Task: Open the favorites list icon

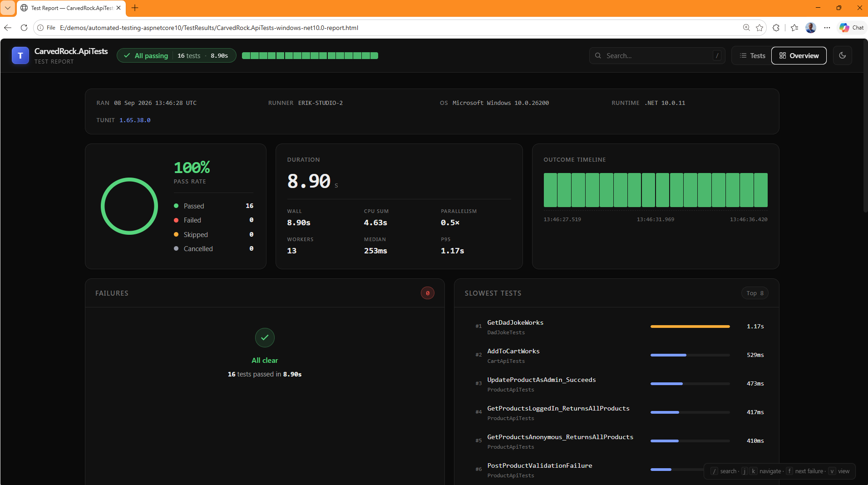Action: (794, 28)
